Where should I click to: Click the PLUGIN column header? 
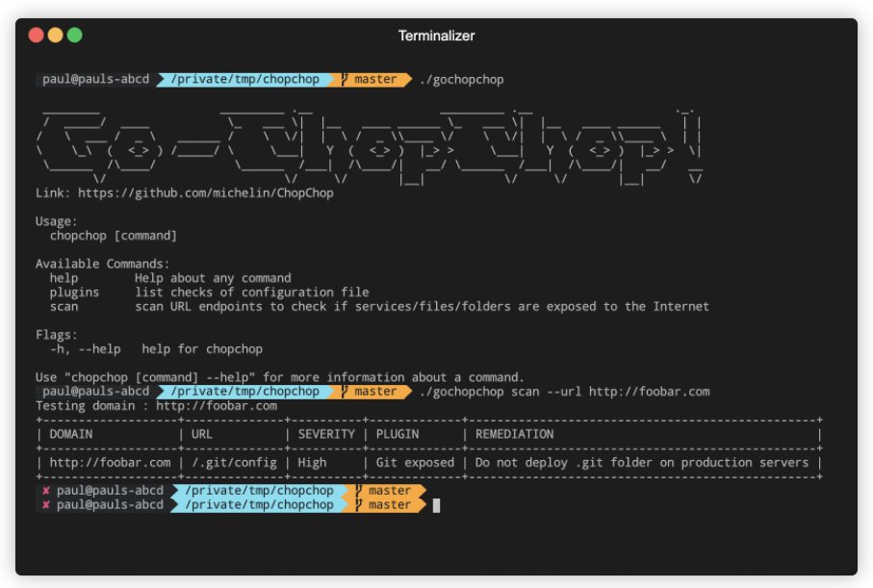397,434
